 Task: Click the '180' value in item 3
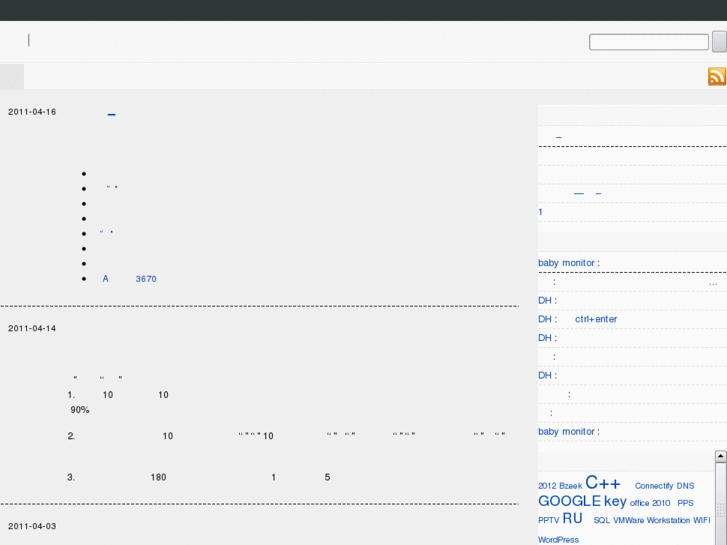(x=158, y=477)
